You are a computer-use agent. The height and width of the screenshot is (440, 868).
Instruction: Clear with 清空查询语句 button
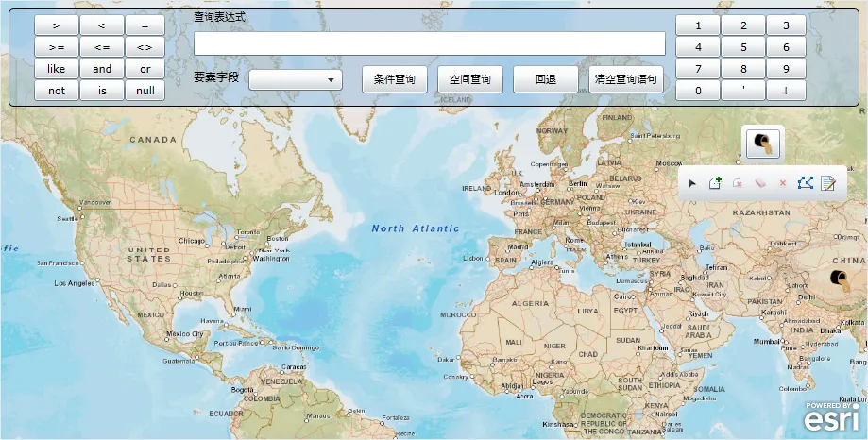pos(626,79)
